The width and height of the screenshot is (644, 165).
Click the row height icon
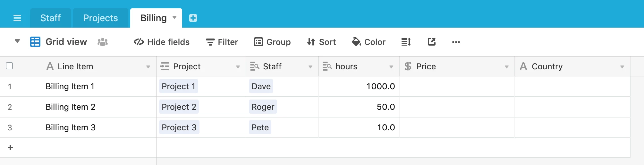tap(406, 42)
